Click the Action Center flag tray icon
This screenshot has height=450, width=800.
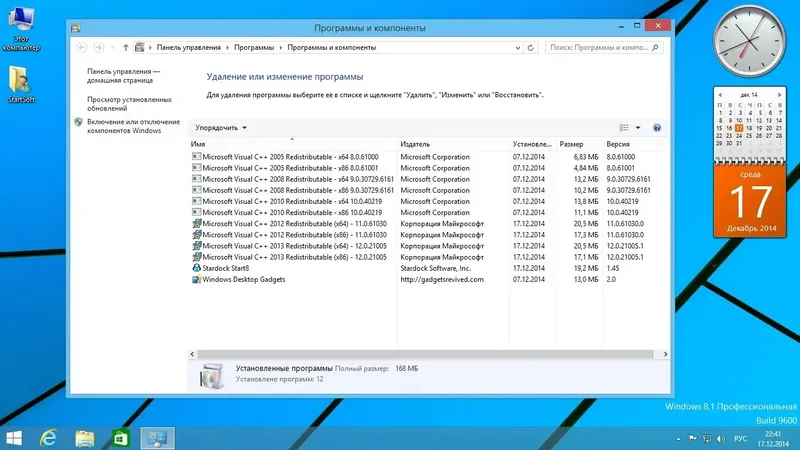pyautogui.click(x=692, y=439)
